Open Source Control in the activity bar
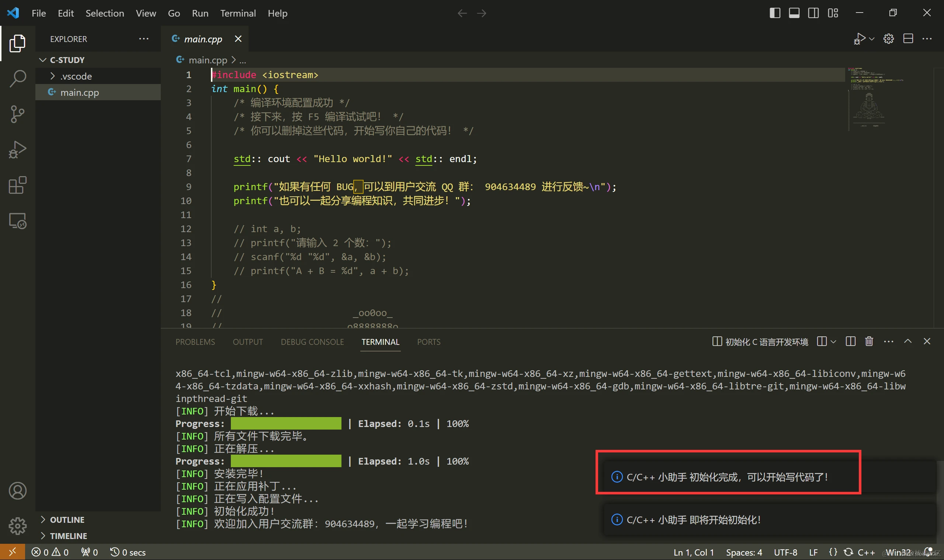The height and width of the screenshot is (560, 944). pos(17,114)
